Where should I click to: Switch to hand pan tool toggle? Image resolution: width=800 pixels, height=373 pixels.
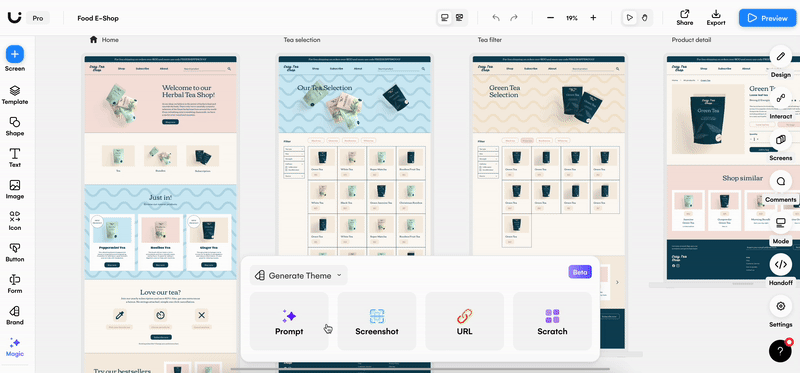coord(644,18)
